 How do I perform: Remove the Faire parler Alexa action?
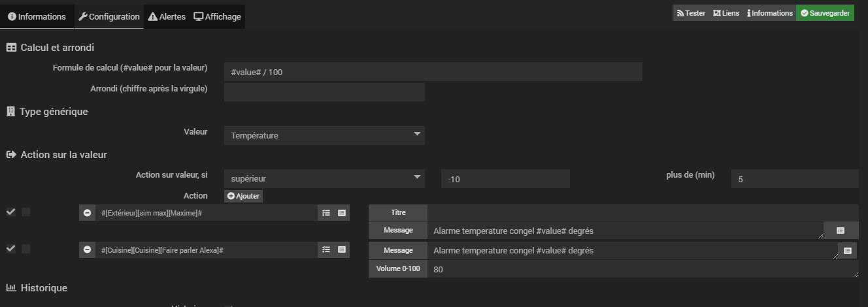[x=87, y=250]
